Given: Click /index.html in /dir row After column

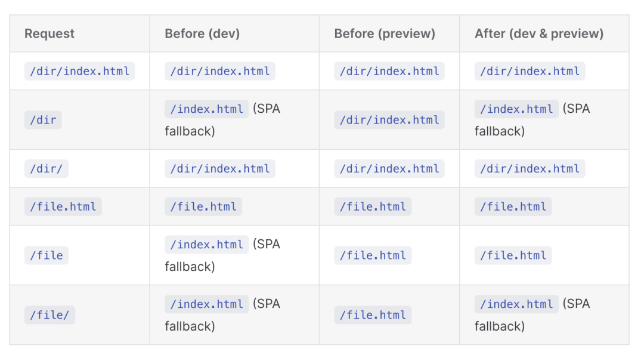Looking at the screenshot, I should (516, 109).
